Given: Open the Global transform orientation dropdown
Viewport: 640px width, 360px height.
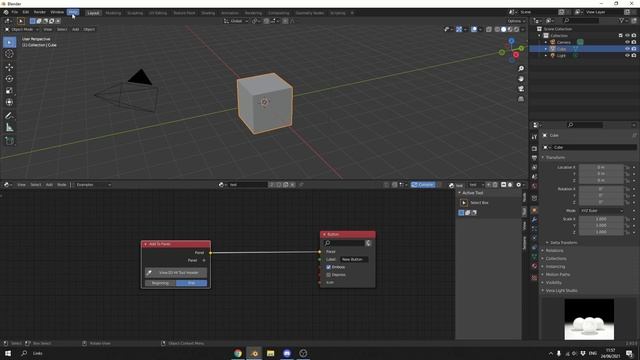Looking at the screenshot, I should (236, 21).
